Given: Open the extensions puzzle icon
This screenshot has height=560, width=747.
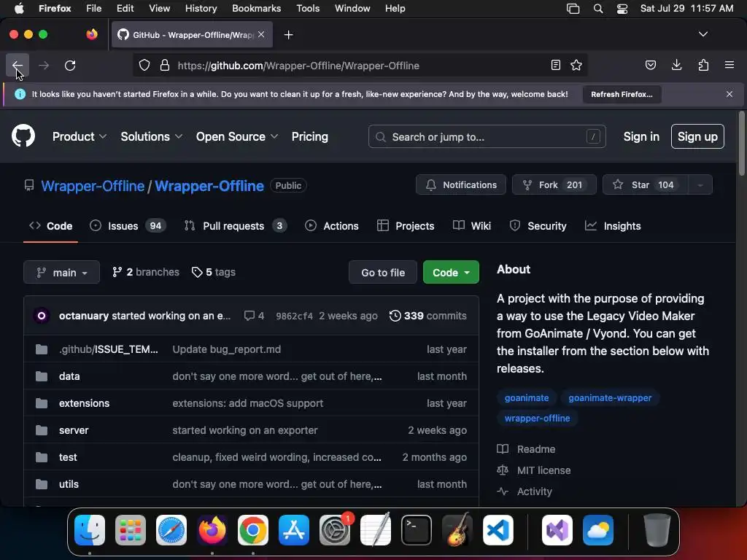Looking at the screenshot, I should click(703, 65).
